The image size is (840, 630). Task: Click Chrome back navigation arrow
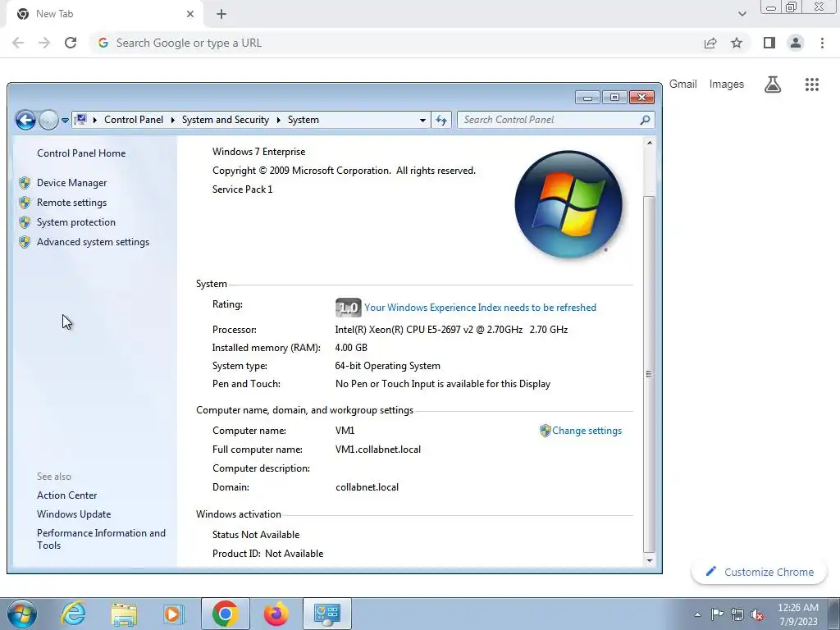(18, 43)
